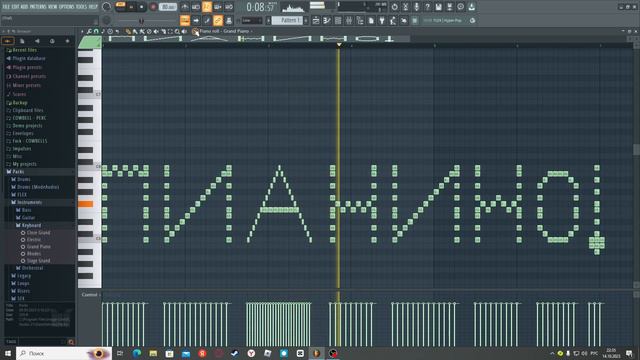Open undo history icon

pos(394,7)
